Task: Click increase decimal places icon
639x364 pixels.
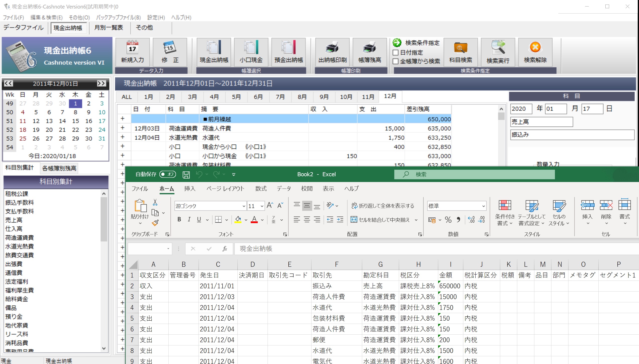Action: pyautogui.click(x=471, y=220)
